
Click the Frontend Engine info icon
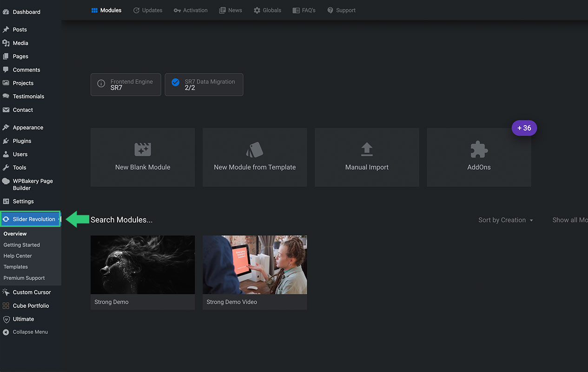101,84
